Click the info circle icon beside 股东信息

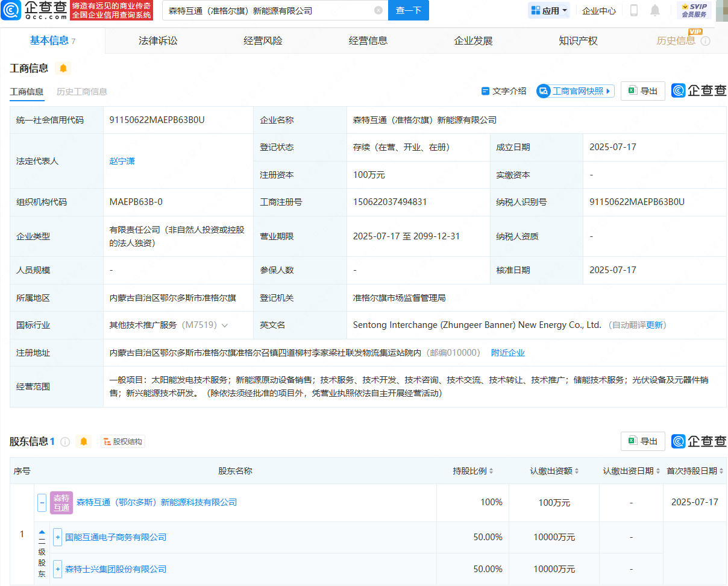pos(65,441)
